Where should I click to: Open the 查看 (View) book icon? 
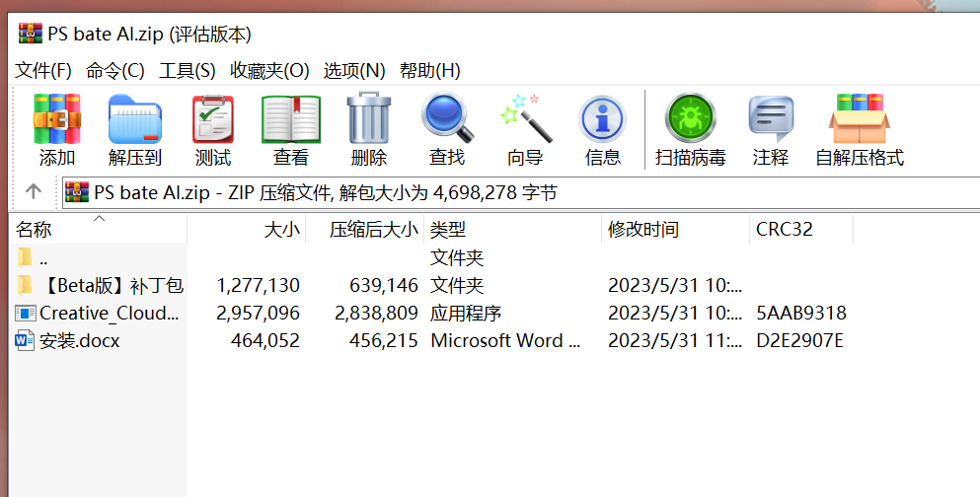pyautogui.click(x=291, y=119)
